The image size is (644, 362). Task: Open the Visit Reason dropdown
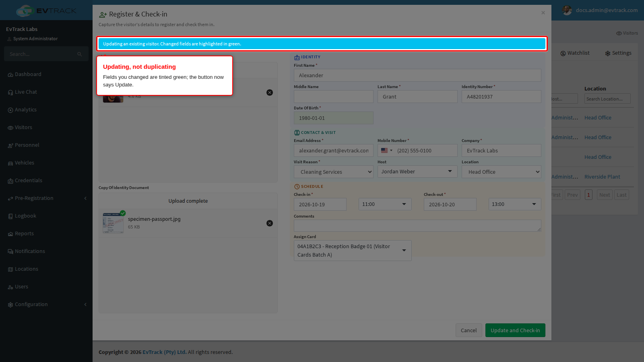(x=334, y=172)
